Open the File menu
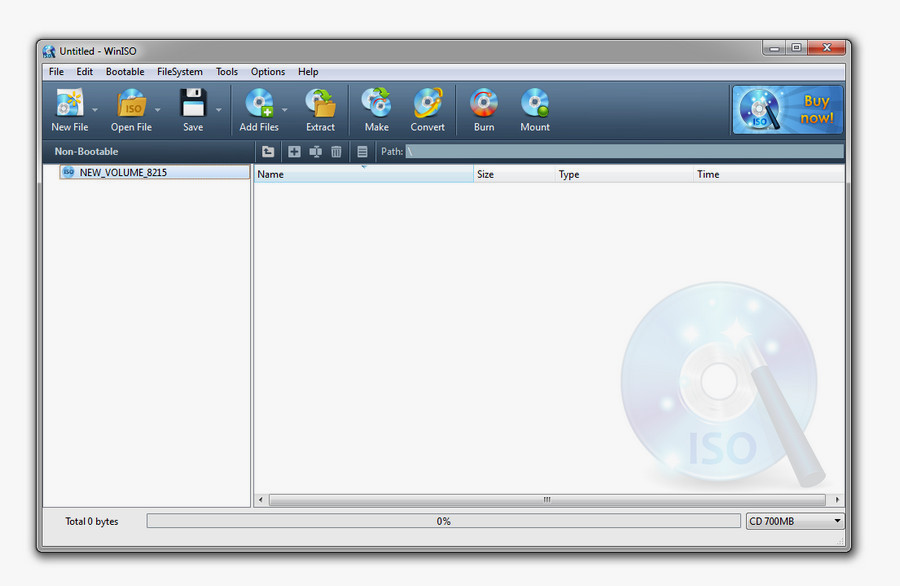The width and height of the screenshot is (900, 586). point(56,72)
